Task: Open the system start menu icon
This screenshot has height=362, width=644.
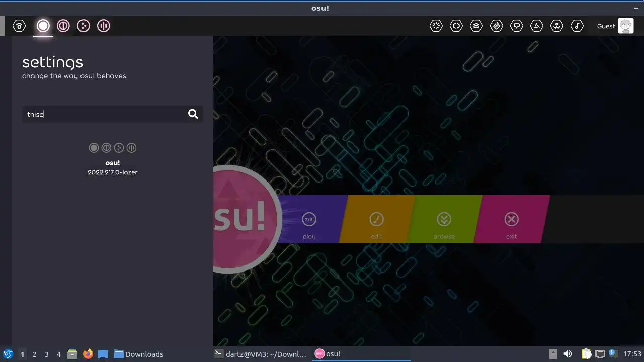Action: tap(8, 354)
